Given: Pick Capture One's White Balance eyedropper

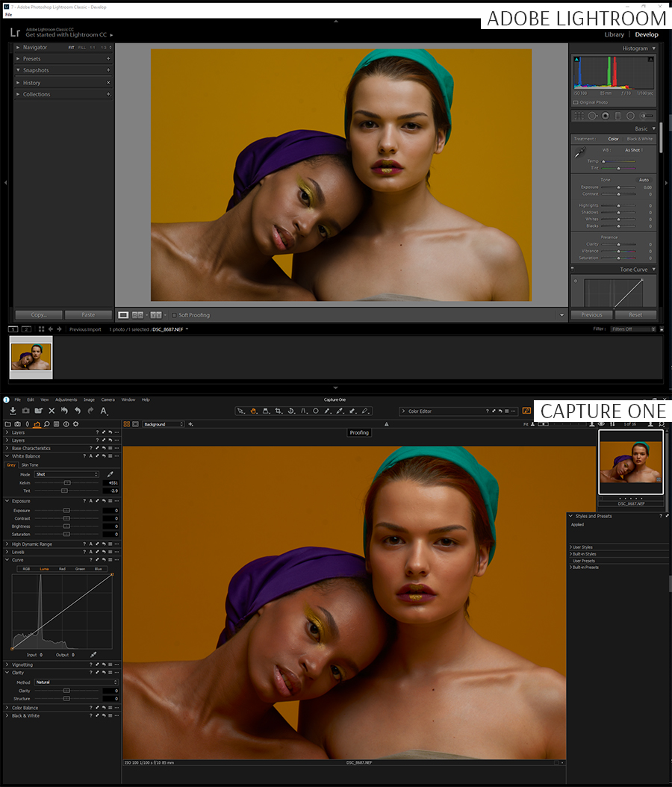Looking at the screenshot, I should [110, 474].
